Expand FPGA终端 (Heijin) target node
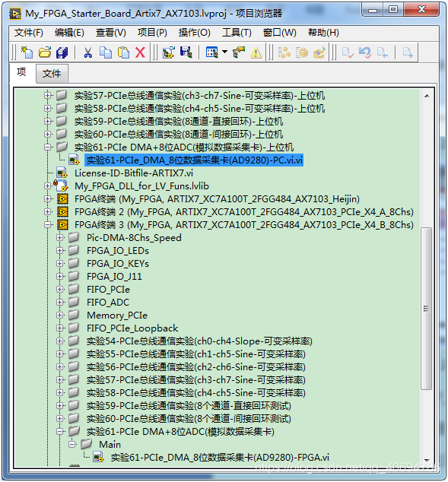Image resolution: width=448 pixels, height=482 pixels. coord(47,199)
